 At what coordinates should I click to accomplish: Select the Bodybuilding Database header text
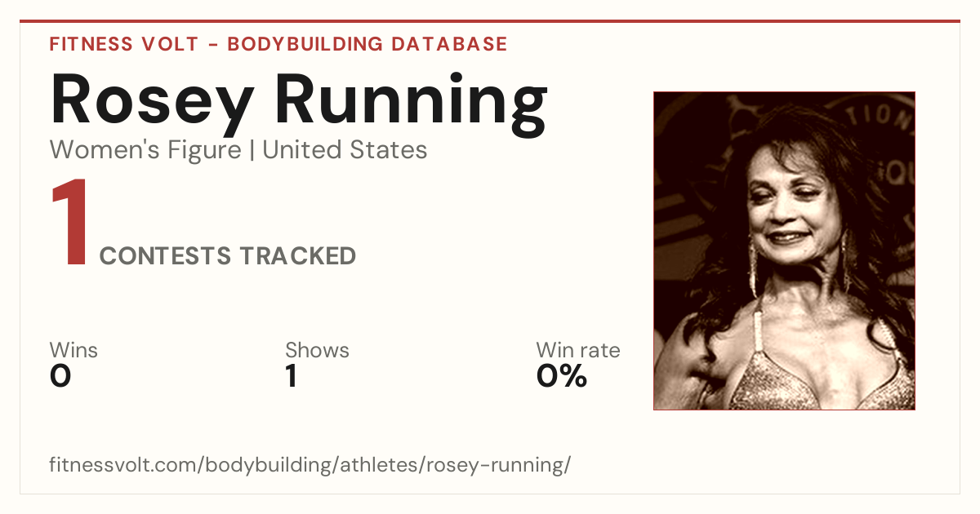pyautogui.click(x=367, y=44)
